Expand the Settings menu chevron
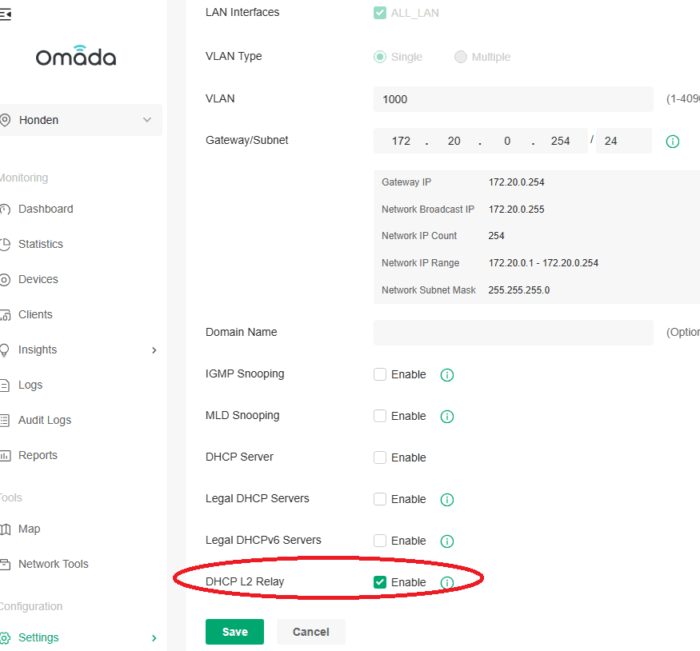Screen dimensions: 700x651 154,638
